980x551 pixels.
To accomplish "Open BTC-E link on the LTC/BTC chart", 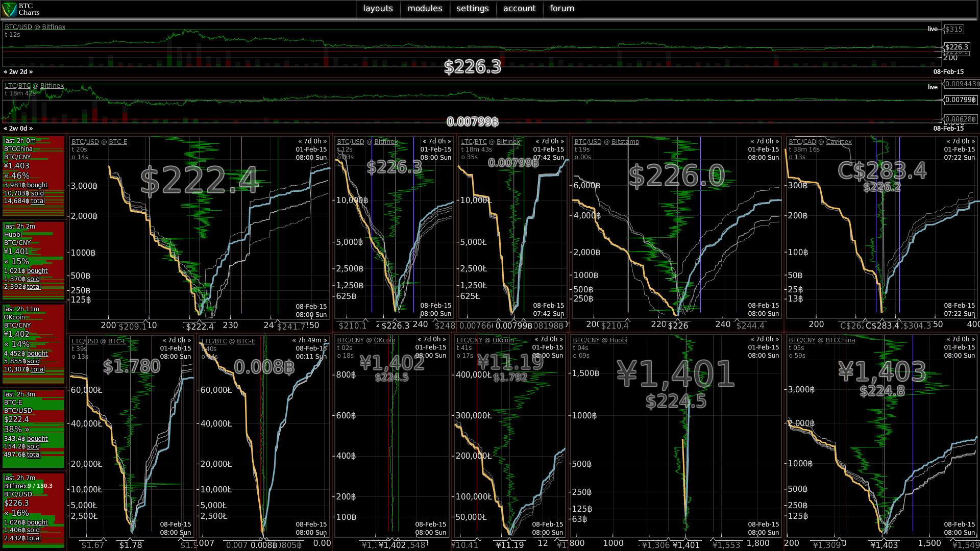I will click(x=246, y=341).
